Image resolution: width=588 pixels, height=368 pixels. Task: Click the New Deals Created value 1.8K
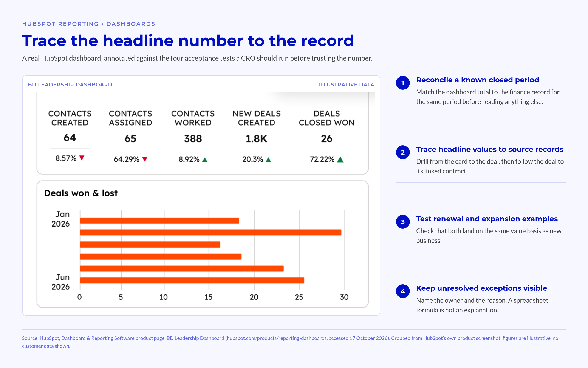tap(256, 139)
